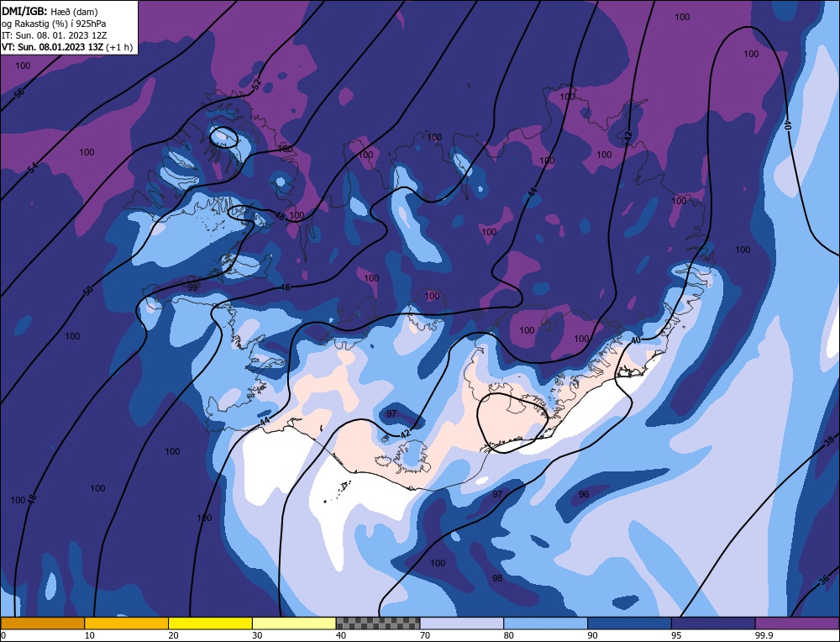
Task: Click the contour label "56"
Action: click(x=19, y=93)
